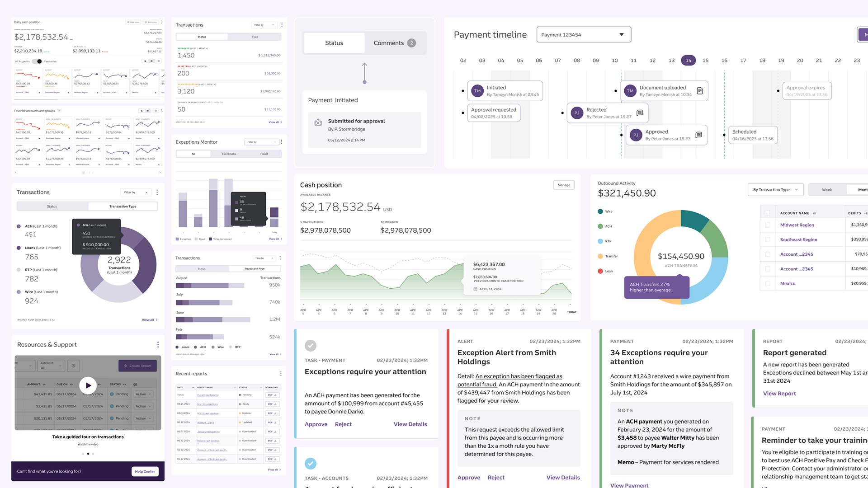Click Document uploaded attachment icon
Viewport: 868px width, 488px height.
click(x=700, y=91)
